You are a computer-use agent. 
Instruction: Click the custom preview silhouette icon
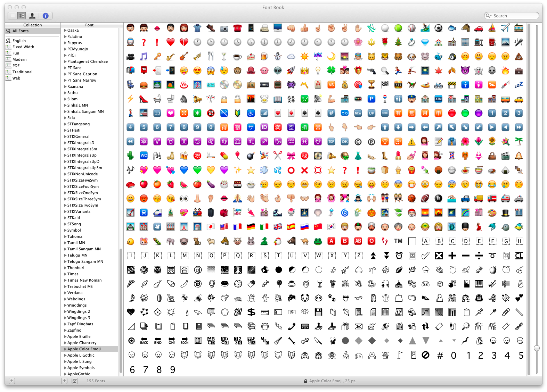tap(32, 16)
